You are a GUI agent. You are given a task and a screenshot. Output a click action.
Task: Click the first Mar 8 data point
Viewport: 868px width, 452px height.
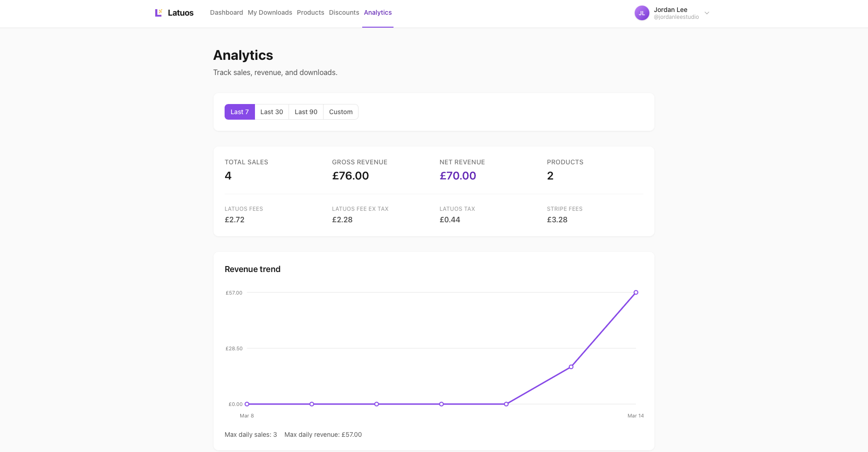(247, 404)
